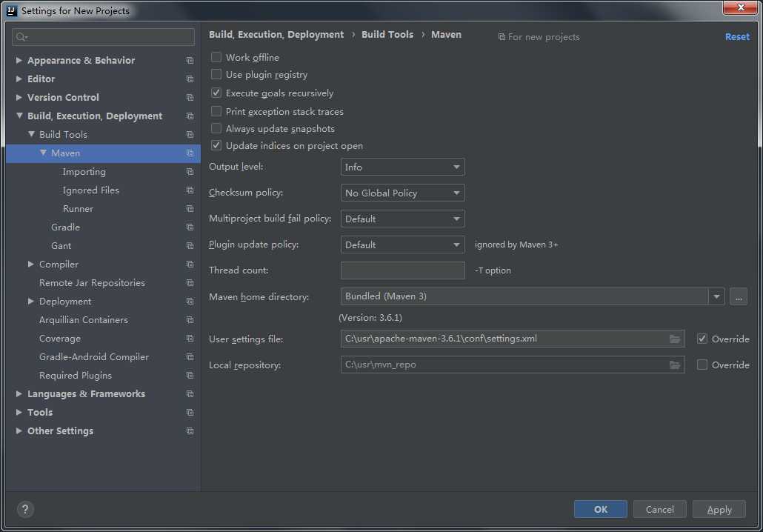Uncheck Update indices on project open
Screen dimensions: 763x532
[x=216, y=145]
